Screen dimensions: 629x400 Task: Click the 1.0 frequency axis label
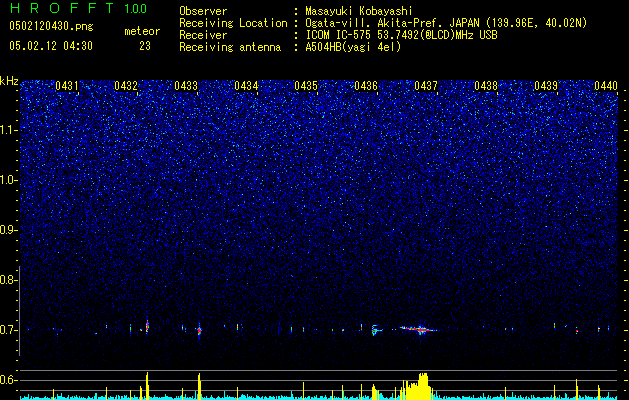coord(8,180)
